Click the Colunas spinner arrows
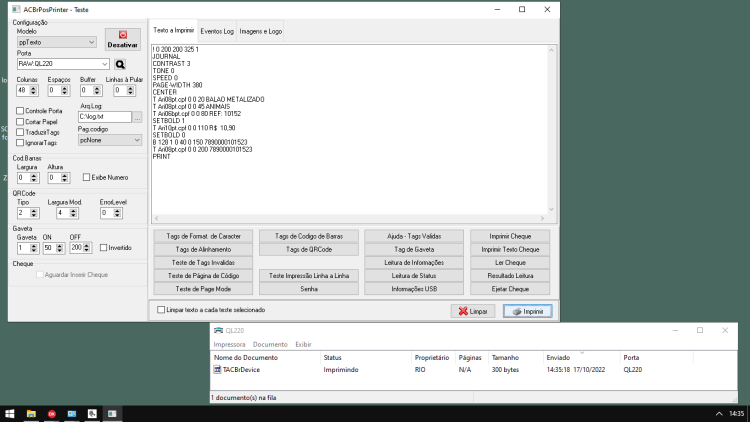 click(33, 90)
